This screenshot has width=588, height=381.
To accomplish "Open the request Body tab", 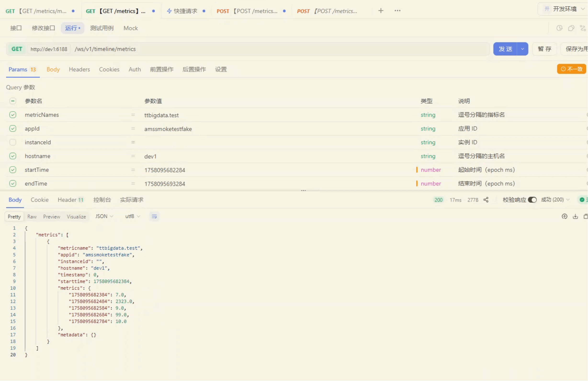I will click(53, 69).
